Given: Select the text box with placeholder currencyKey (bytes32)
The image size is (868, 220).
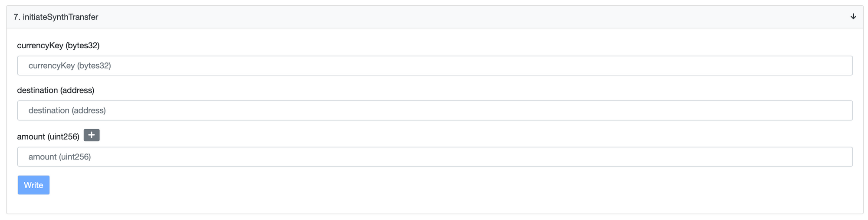Looking at the screenshot, I should 435,66.
